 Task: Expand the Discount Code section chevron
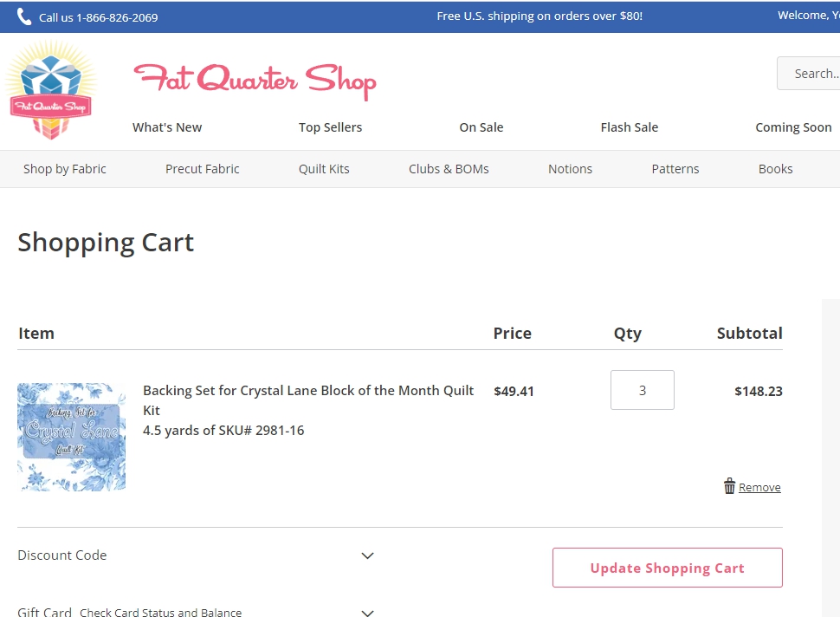tap(367, 555)
